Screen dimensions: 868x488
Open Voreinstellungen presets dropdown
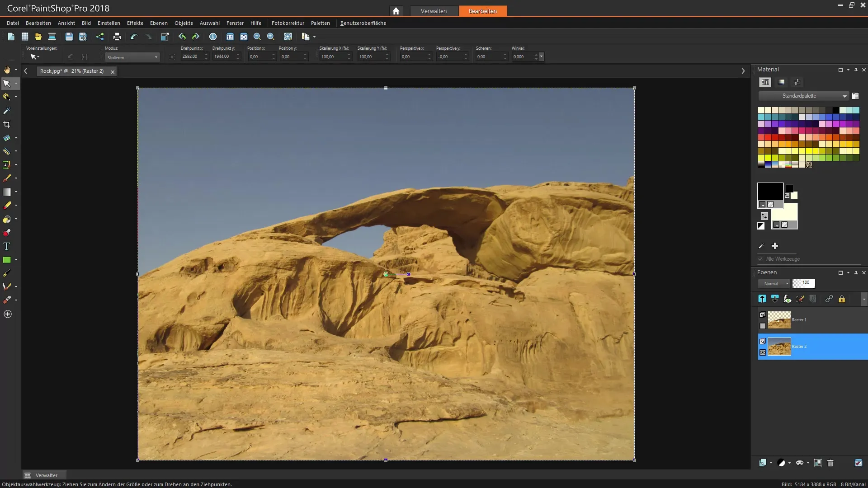pos(34,57)
